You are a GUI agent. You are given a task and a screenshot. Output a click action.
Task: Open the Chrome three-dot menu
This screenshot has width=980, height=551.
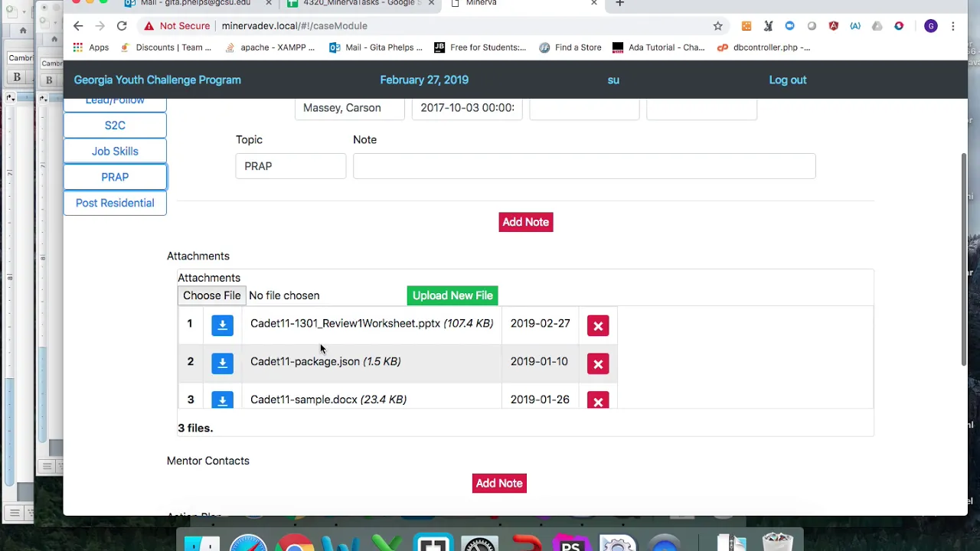(952, 26)
